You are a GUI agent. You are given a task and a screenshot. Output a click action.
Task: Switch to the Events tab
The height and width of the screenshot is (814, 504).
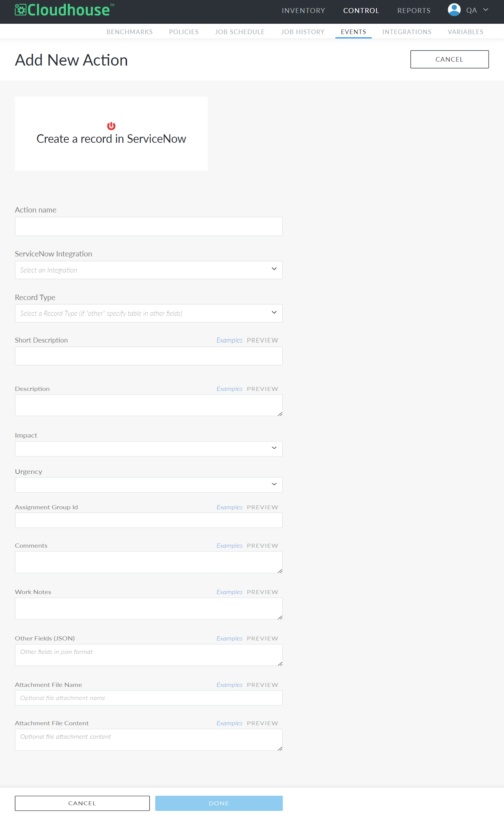pyautogui.click(x=353, y=32)
